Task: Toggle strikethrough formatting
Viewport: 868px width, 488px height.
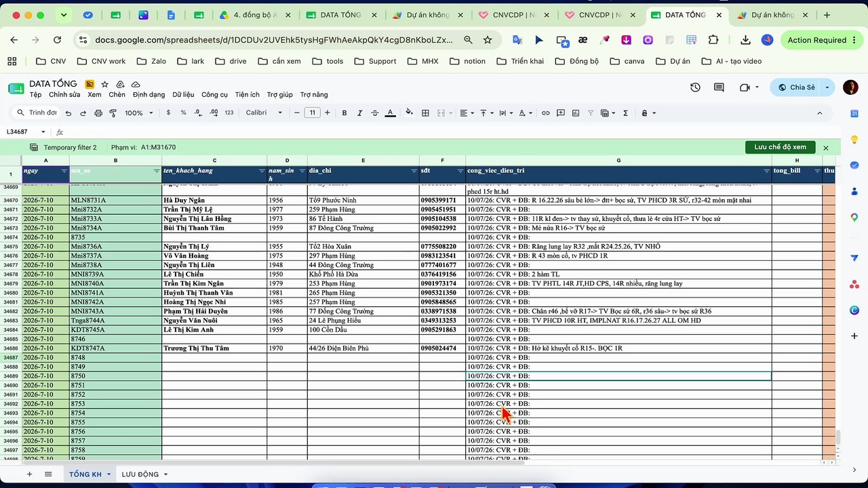Action: (374, 113)
